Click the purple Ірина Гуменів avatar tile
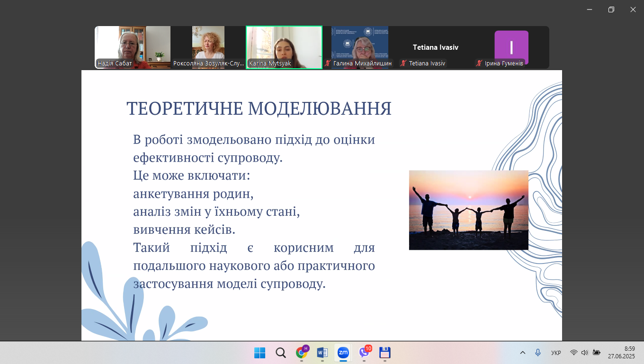This screenshot has width=644, height=364. (x=511, y=46)
